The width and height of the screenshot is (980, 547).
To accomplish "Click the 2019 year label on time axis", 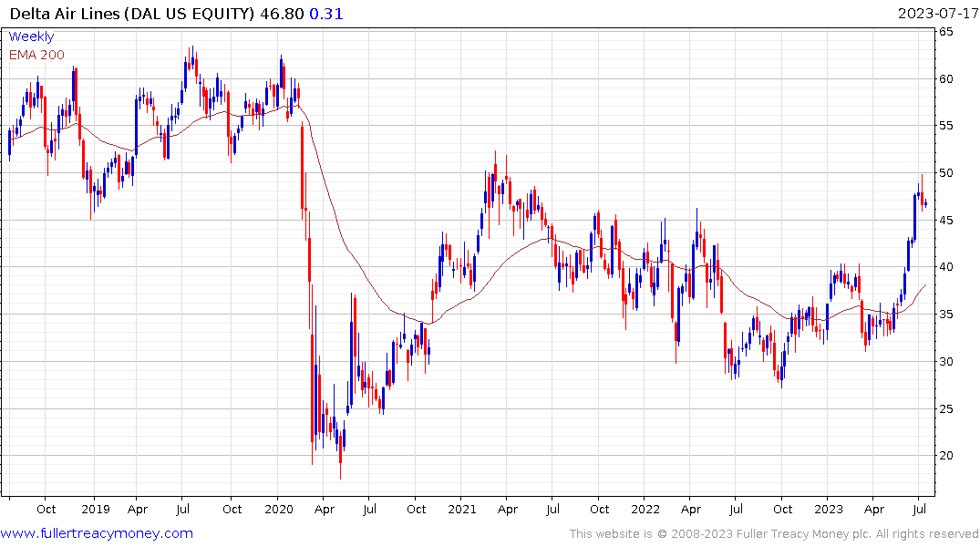I will (x=96, y=510).
